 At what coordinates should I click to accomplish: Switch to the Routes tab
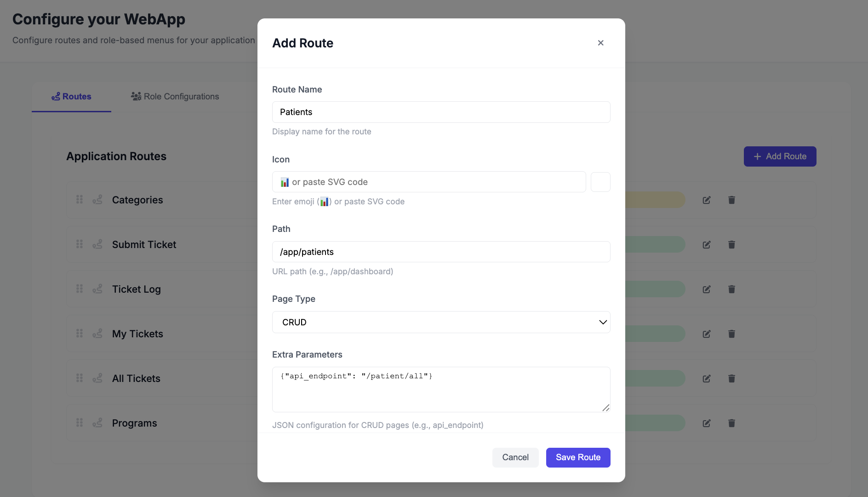point(71,97)
